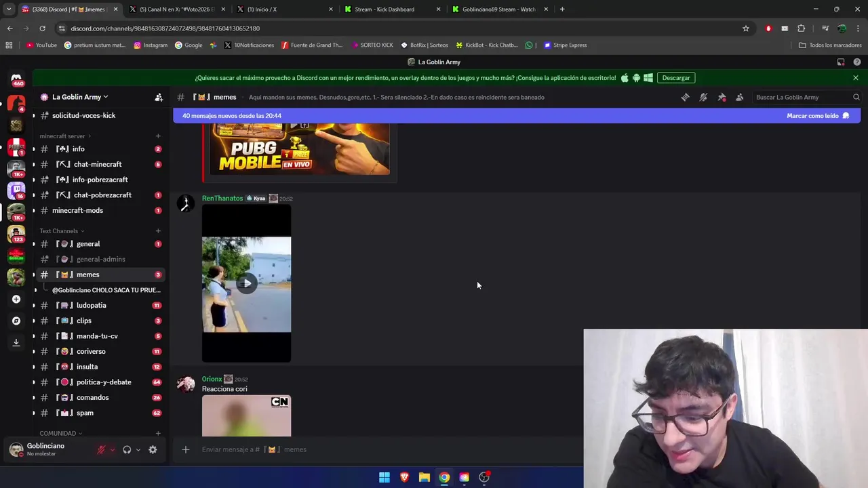Reload the page in Chrome

point(42,28)
